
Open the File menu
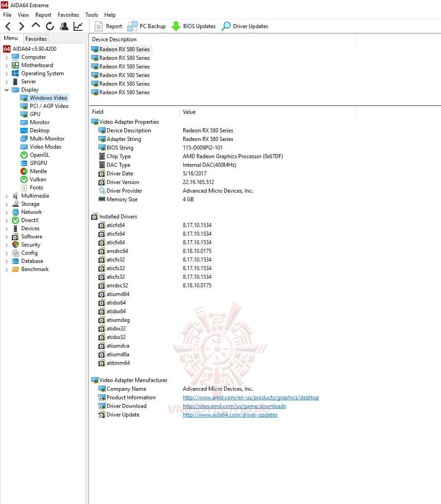tap(7, 15)
